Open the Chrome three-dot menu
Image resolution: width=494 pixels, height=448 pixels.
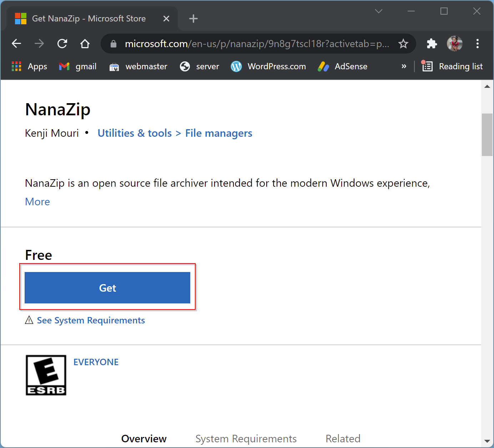pos(478,44)
